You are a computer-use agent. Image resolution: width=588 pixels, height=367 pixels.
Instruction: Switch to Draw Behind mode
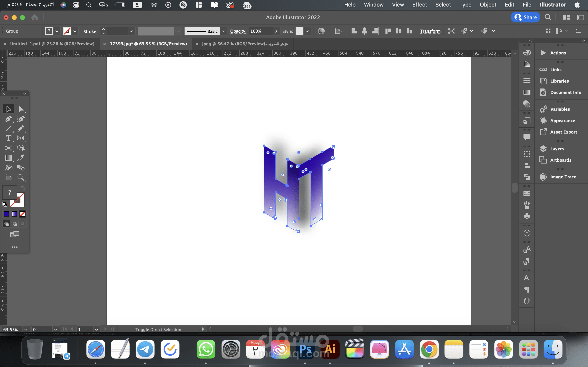14,224
